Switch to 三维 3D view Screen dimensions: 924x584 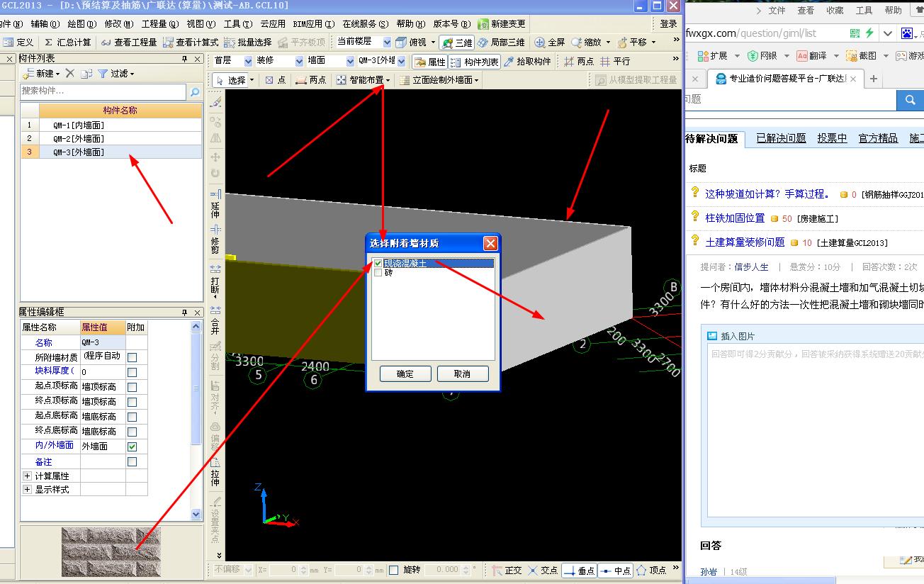pos(457,43)
